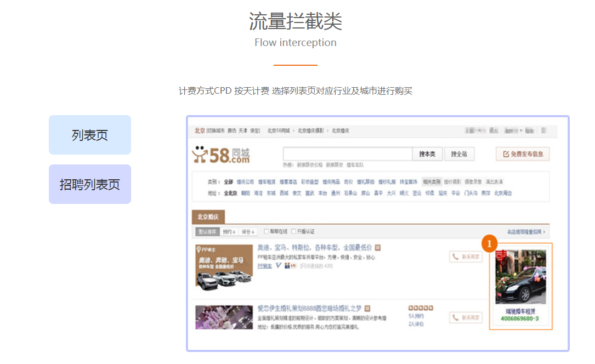Image resolution: width=595 pixels, height=364 pixels.
Task: Open related category 演出表演
Action: click(495, 182)
